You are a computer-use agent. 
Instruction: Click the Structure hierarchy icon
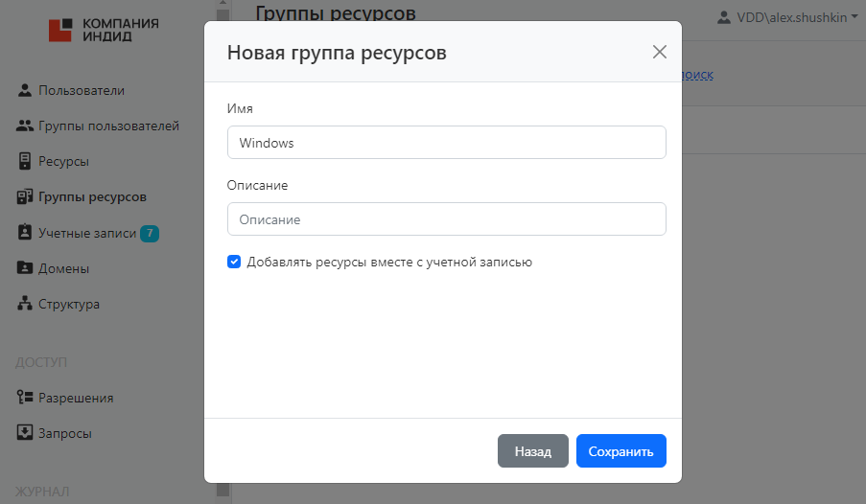25,305
